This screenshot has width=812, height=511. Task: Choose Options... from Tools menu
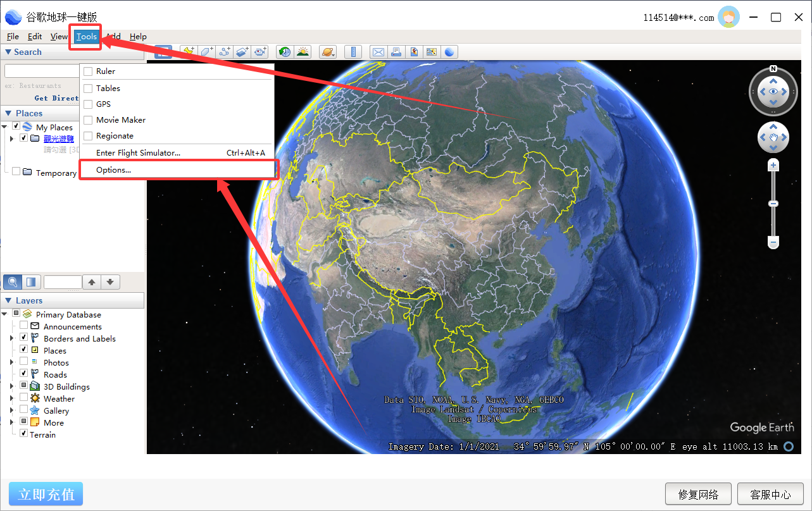[177, 169]
